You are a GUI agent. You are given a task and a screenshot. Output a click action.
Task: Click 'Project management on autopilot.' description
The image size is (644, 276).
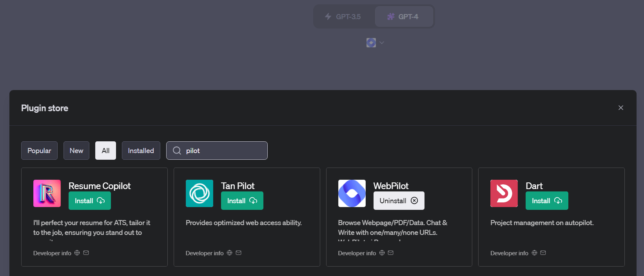[x=542, y=223]
